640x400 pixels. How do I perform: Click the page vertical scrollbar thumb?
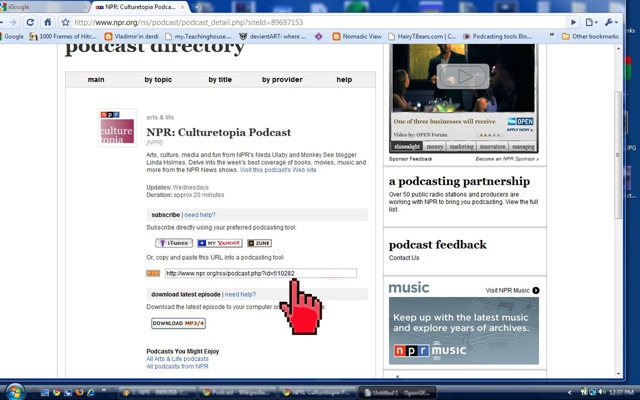(x=618, y=155)
